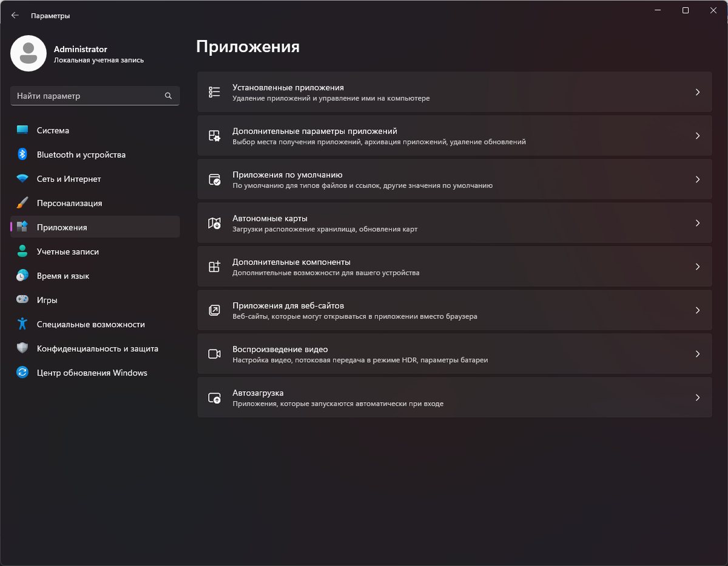Open Дополнительные параметры приложений
This screenshot has height=566, width=728.
[455, 135]
